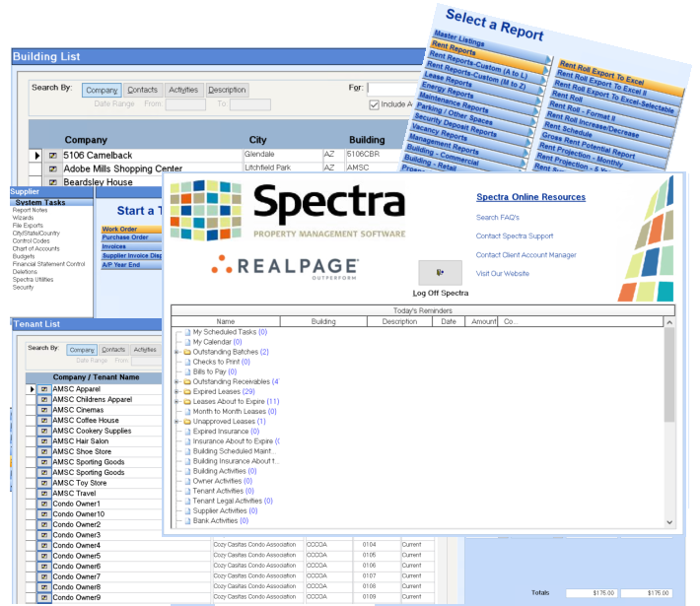Select Activities search tab in Building List
Viewport: 700px width, 606px height.
coord(183,90)
